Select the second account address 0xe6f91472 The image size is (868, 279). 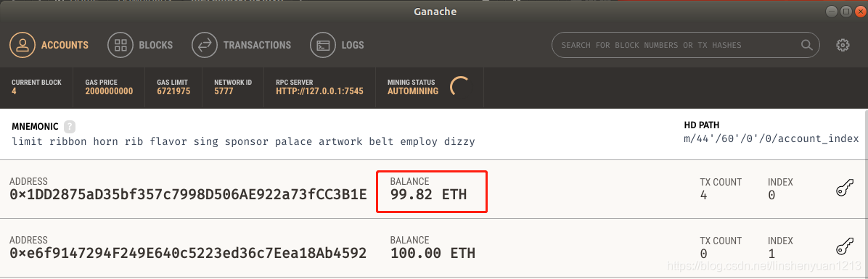click(x=188, y=253)
